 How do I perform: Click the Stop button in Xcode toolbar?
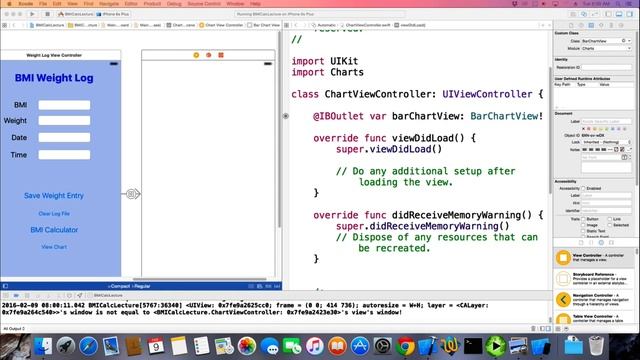[47, 14]
